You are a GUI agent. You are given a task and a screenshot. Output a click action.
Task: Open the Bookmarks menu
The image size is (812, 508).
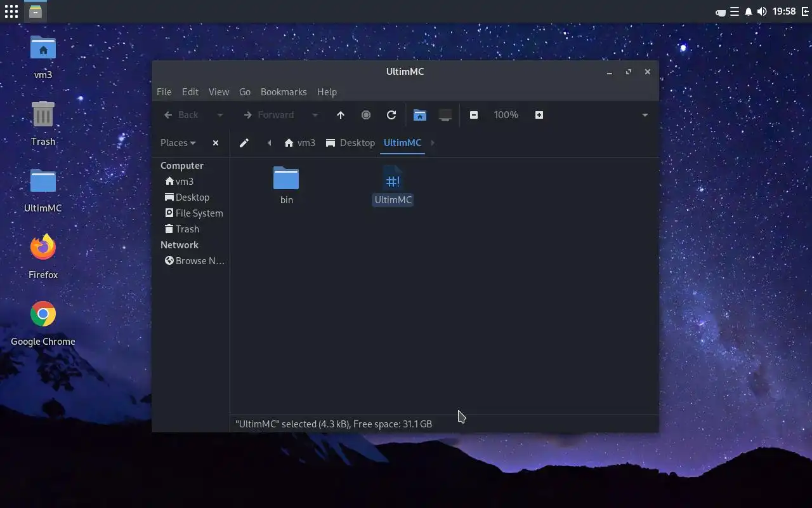point(284,92)
